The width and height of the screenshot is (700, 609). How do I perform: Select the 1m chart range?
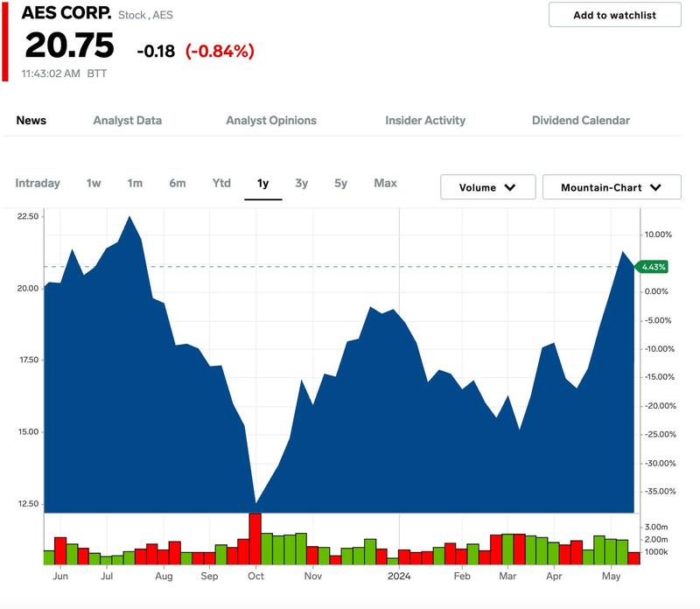click(x=135, y=183)
